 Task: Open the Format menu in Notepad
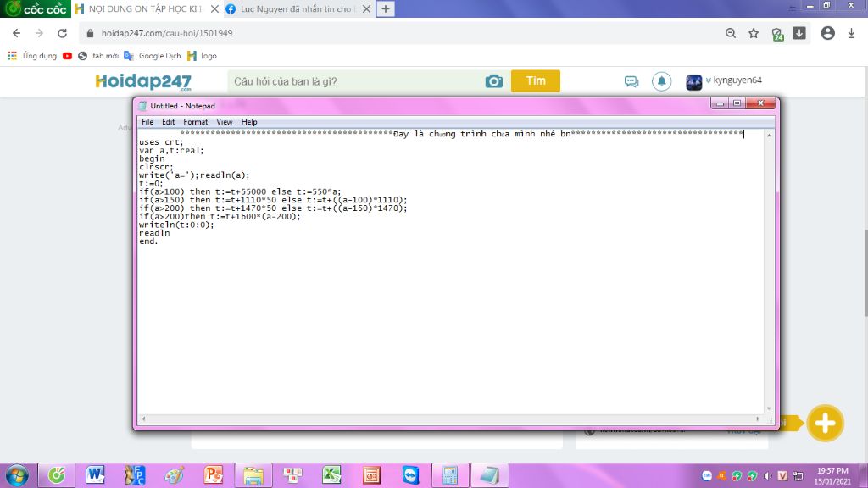pyautogui.click(x=196, y=122)
